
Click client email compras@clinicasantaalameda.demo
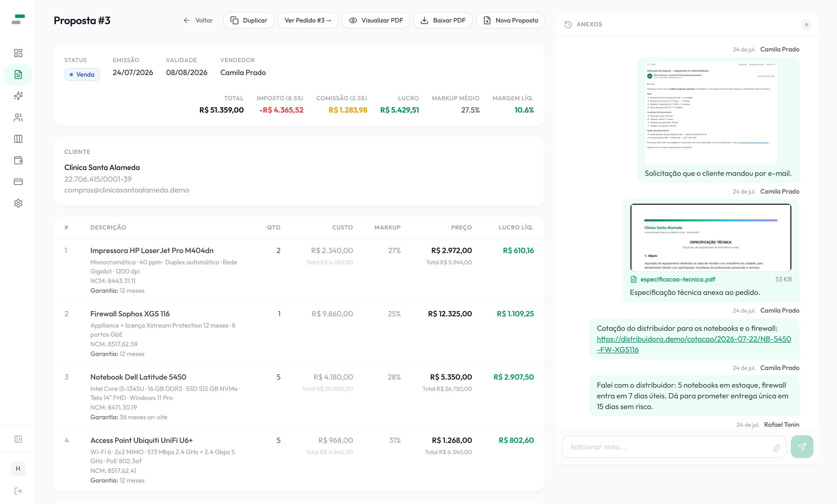[127, 190]
